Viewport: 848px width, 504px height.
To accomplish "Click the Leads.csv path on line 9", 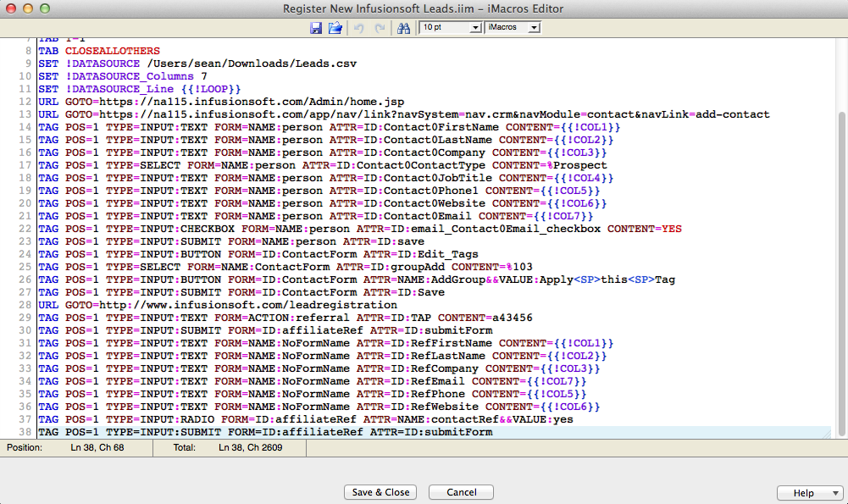I will [x=252, y=64].
